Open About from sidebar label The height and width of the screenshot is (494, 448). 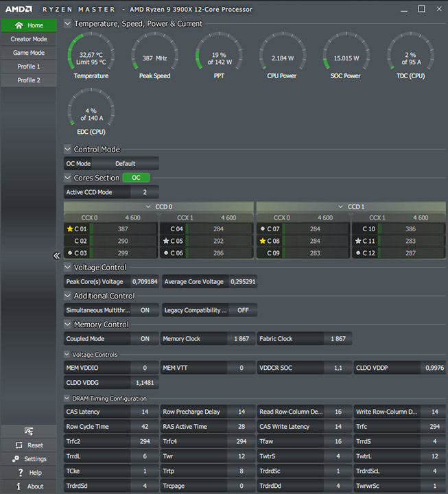click(x=35, y=486)
